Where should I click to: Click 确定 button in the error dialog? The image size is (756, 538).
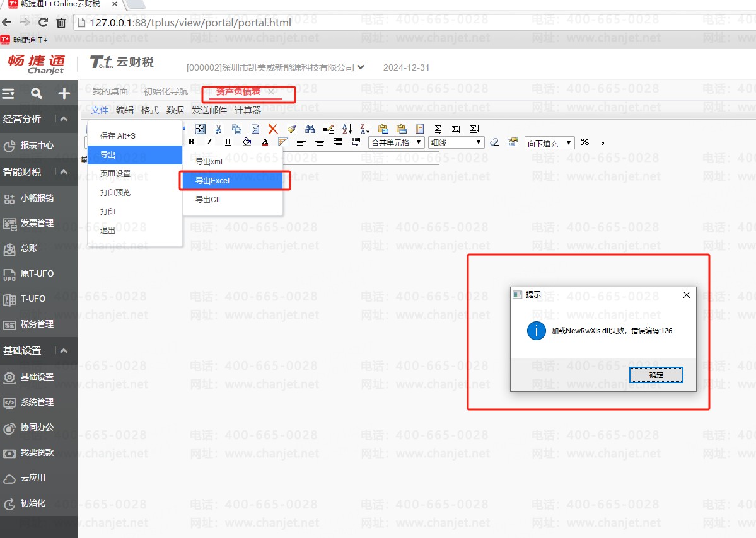656,375
